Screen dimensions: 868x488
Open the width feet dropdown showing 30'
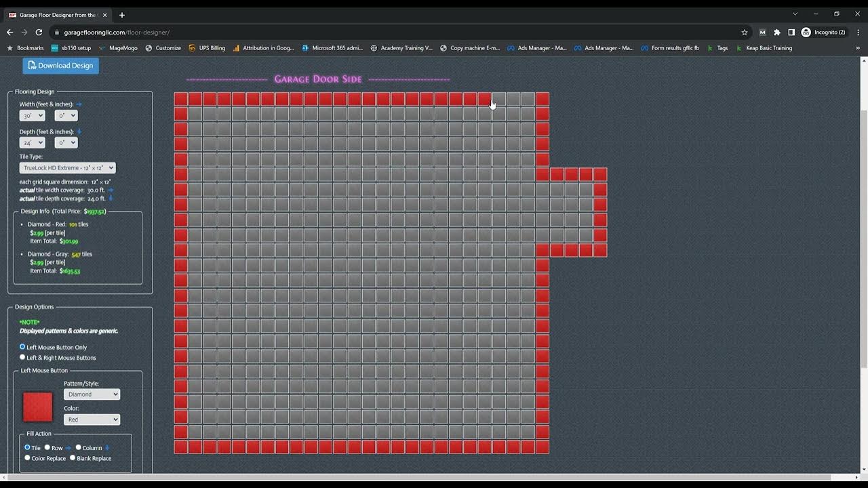[x=32, y=115]
